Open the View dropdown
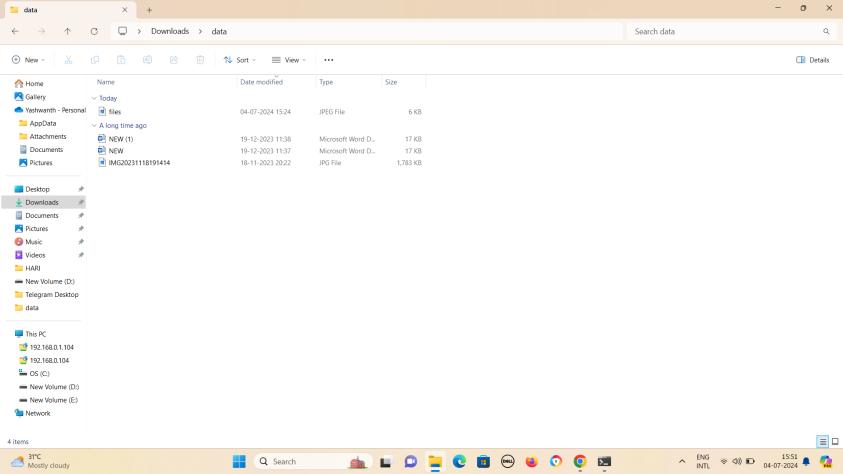Image resolution: width=843 pixels, height=474 pixels. [289, 60]
